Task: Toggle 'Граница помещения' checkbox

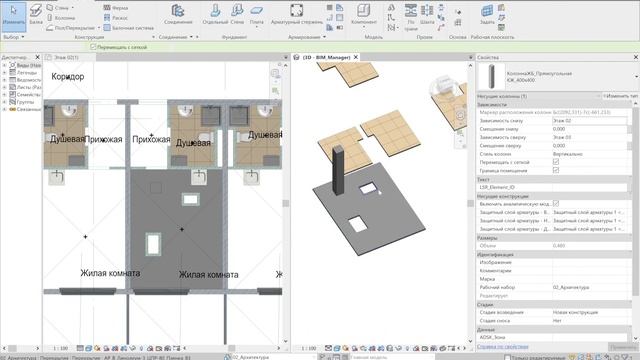Action: (x=556, y=170)
